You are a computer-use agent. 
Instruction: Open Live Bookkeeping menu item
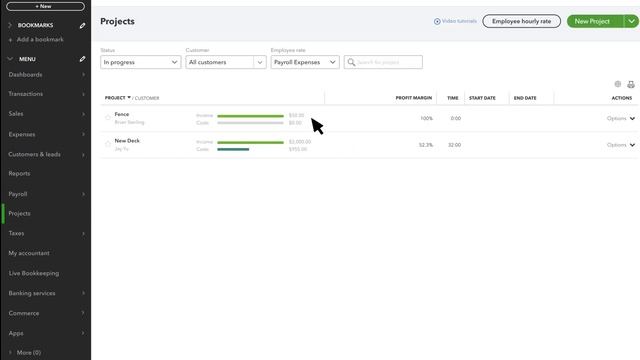tap(34, 273)
